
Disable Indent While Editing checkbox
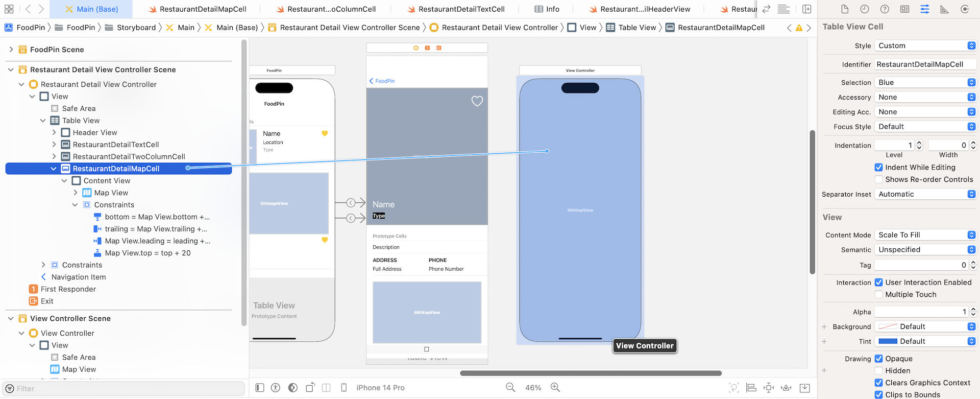(x=878, y=167)
